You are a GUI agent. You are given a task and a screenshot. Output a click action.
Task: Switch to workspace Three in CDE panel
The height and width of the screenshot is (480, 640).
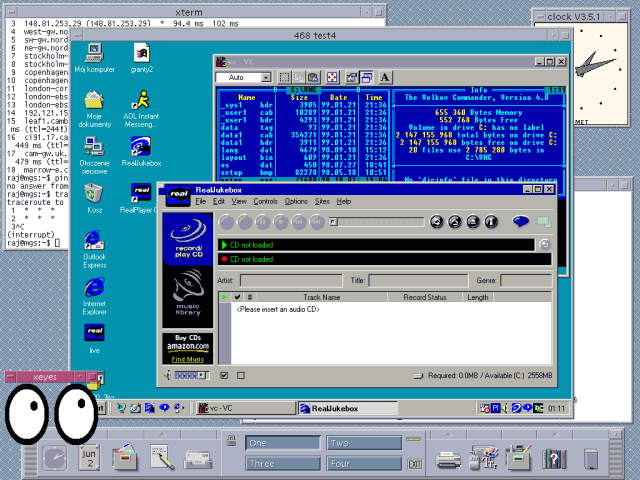coord(282,464)
